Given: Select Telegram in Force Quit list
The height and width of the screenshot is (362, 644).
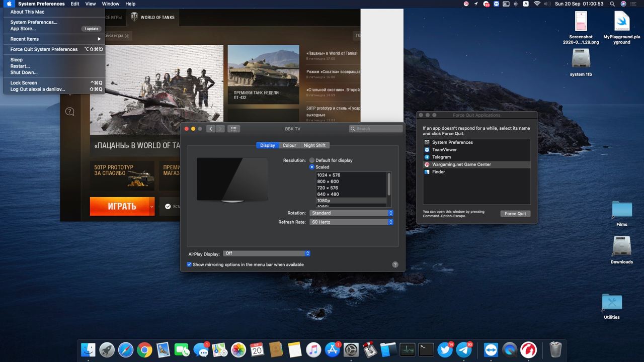Looking at the screenshot, I should 477,157.
